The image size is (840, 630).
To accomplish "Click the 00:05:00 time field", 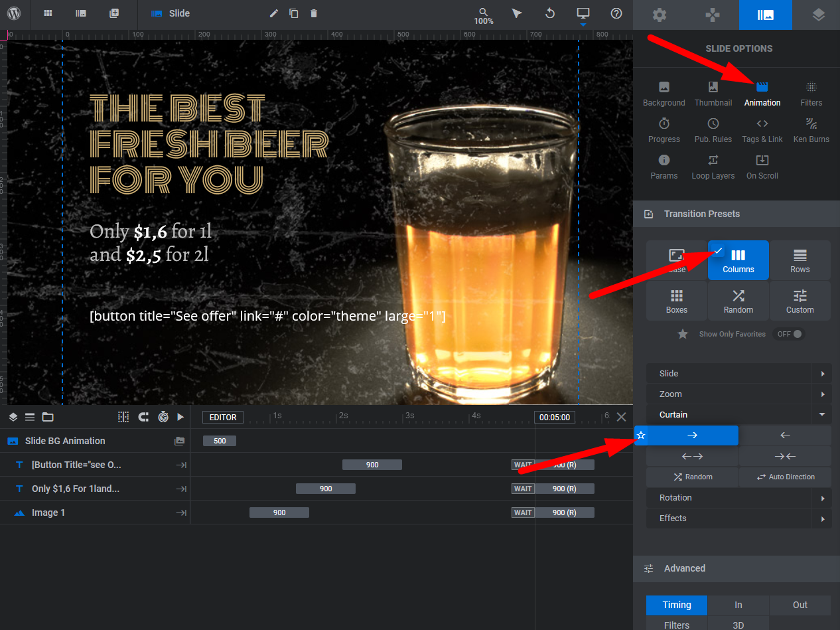I will click(555, 417).
